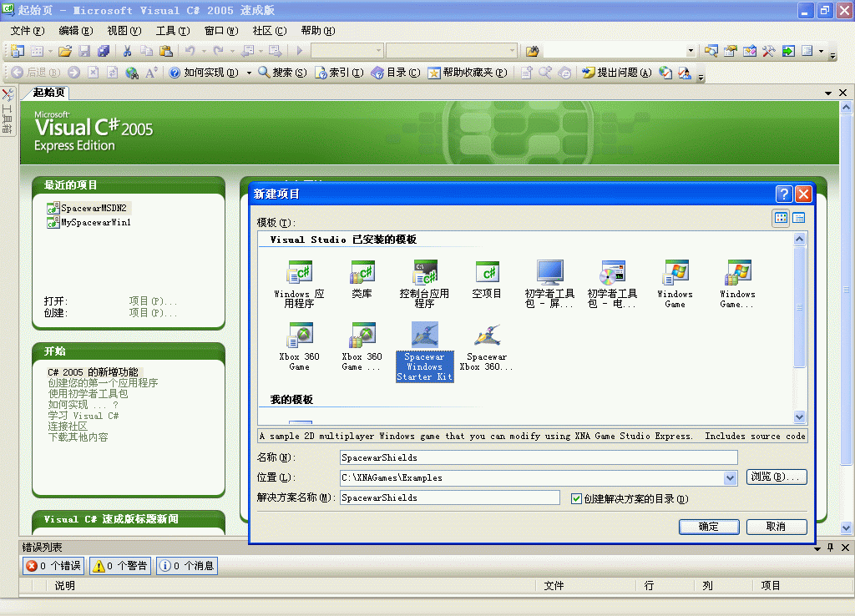The image size is (855, 616).
Task: Click template list scroll down arrow
Action: point(799,417)
